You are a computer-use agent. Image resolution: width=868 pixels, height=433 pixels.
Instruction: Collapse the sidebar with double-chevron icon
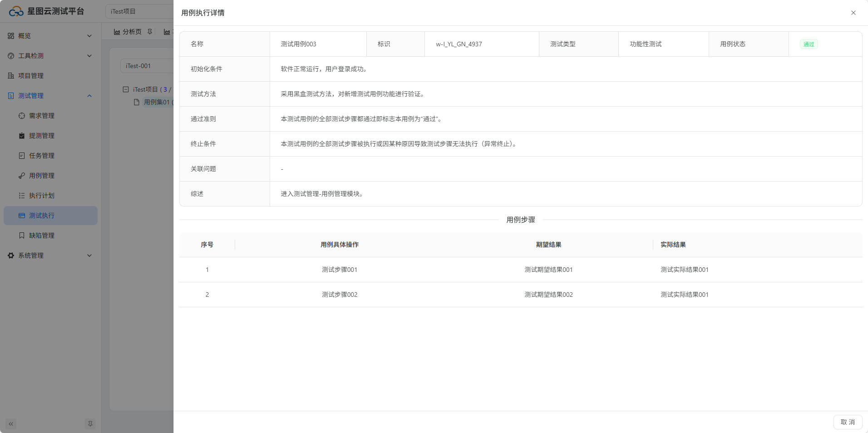[11, 424]
